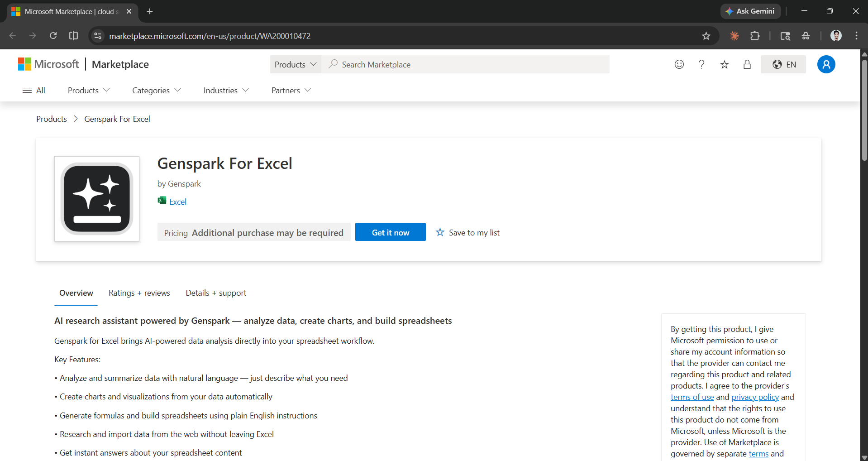Click the Excel icon beside product link
The image size is (868, 461).
pos(162,201)
